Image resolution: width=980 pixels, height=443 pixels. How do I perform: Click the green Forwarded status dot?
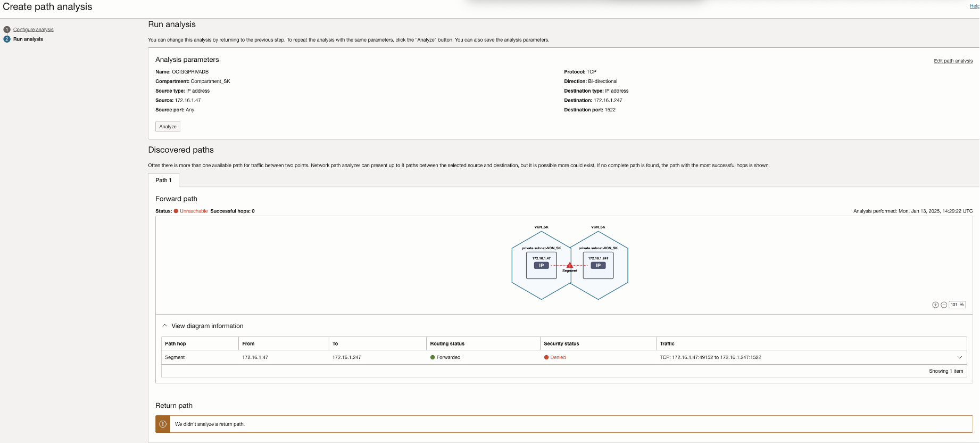[x=433, y=357]
